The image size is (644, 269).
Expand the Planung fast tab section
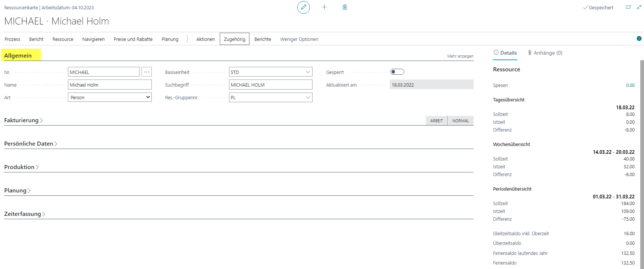tap(17, 191)
